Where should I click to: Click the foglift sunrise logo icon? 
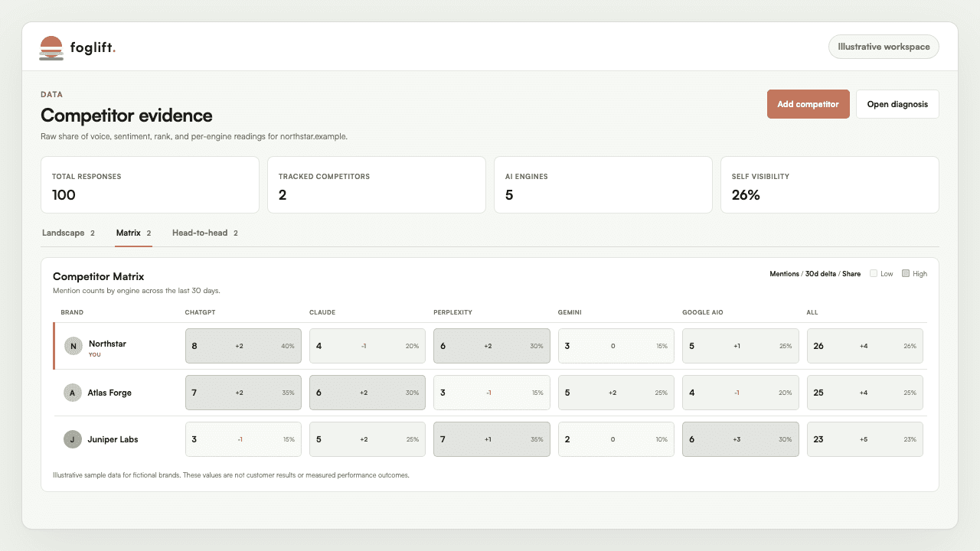click(51, 47)
